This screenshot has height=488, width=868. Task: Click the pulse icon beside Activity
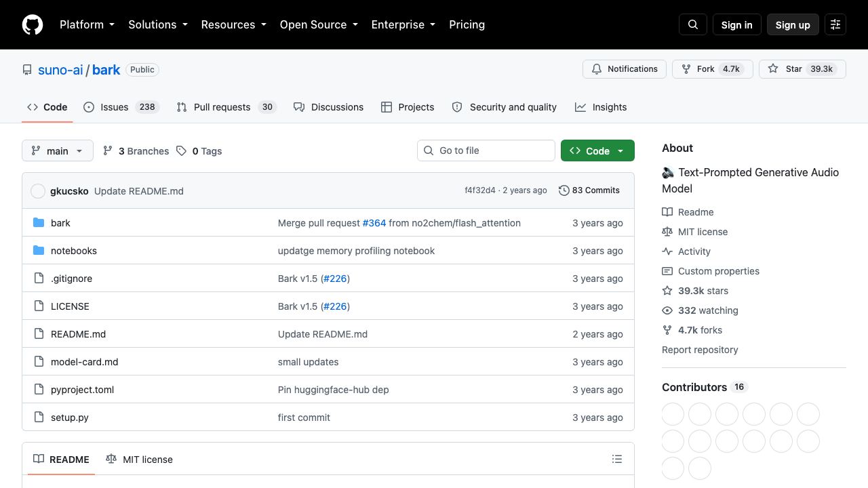[667, 251]
